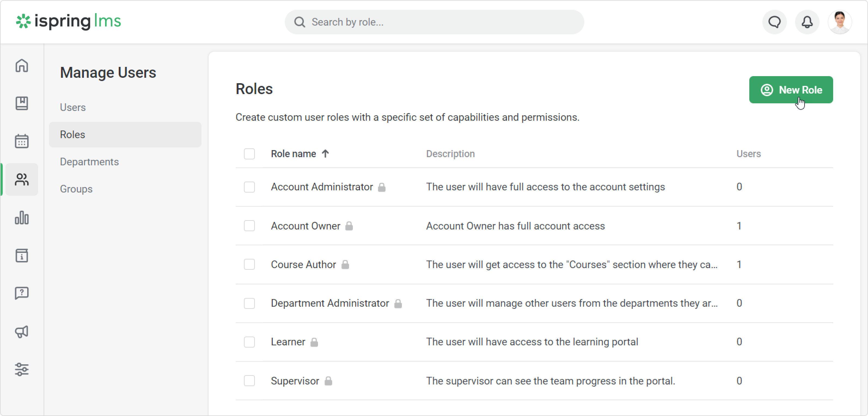868x416 pixels.
Task: Switch to Groups section
Action: [x=76, y=189]
